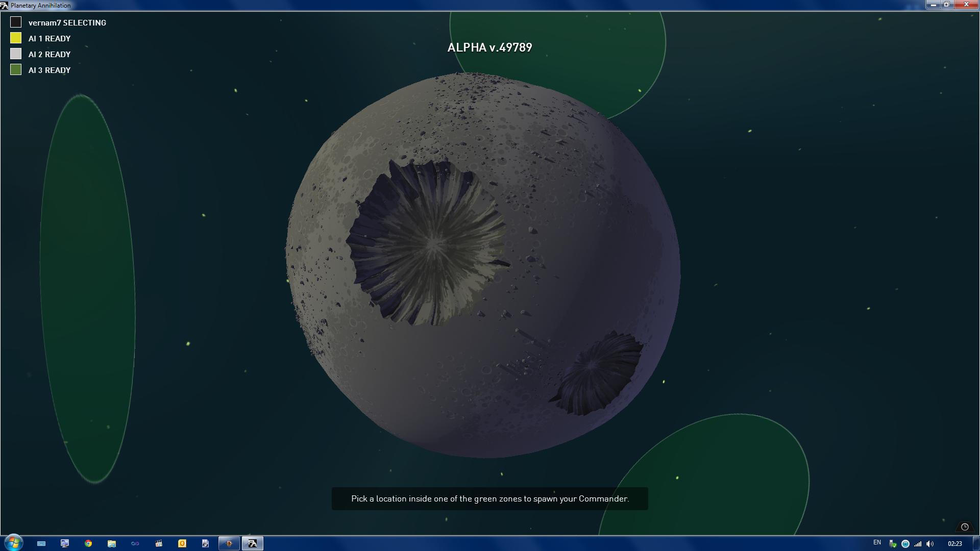Minimize the Planetary Annihilation window
Screen dimensions: 980x551
click(934, 5)
